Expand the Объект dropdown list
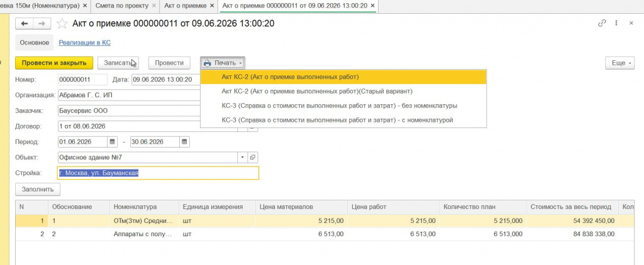644x265 pixels. [242, 158]
